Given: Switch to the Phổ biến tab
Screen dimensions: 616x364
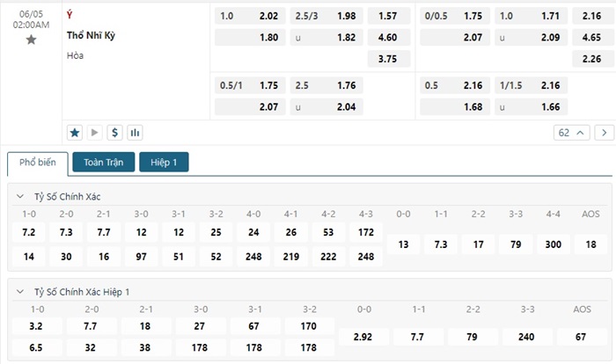Looking at the screenshot, I should click(x=37, y=163).
